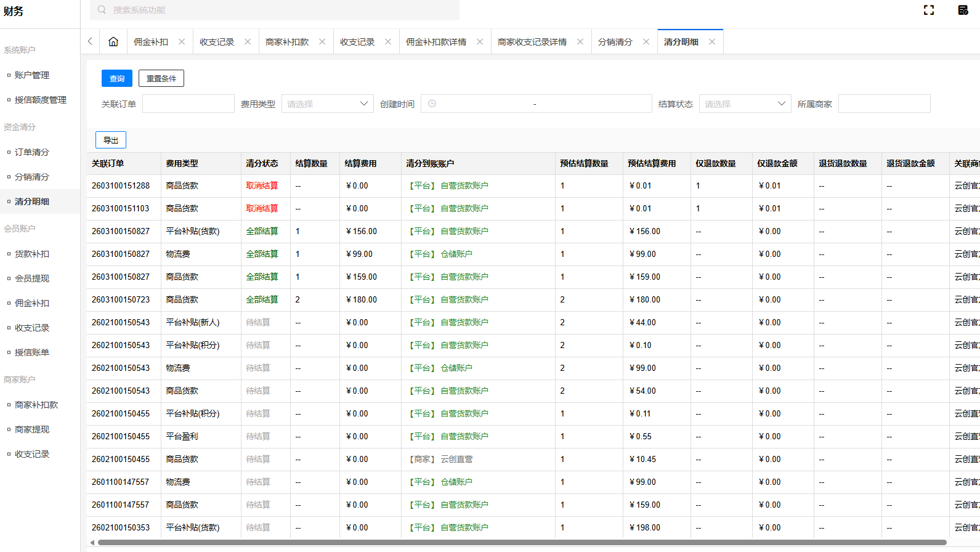Screen dimensions: 980x552
Task: Close the 商家补扣款 tab
Action: (x=322, y=42)
